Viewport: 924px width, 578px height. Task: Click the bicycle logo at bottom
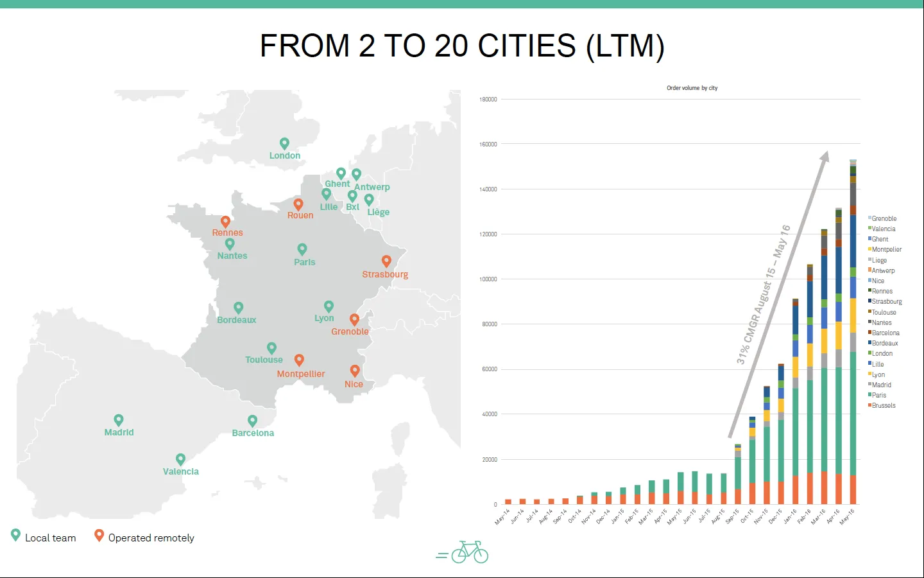[x=462, y=552]
